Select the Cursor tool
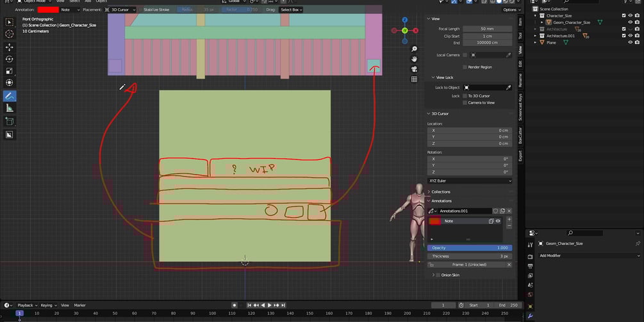The height and width of the screenshot is (322, 644). [x=10, y=34]
